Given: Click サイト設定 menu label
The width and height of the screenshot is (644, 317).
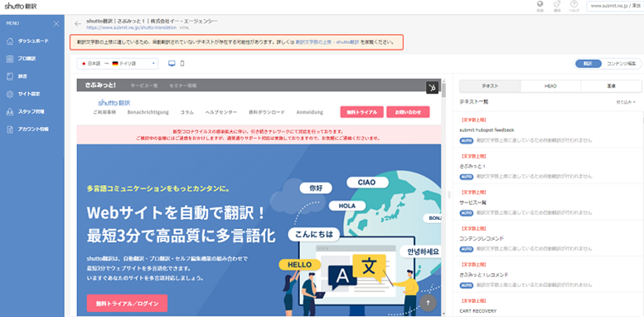Looking at the screenshot, I should pyautogui.click(x=29, y=94).
